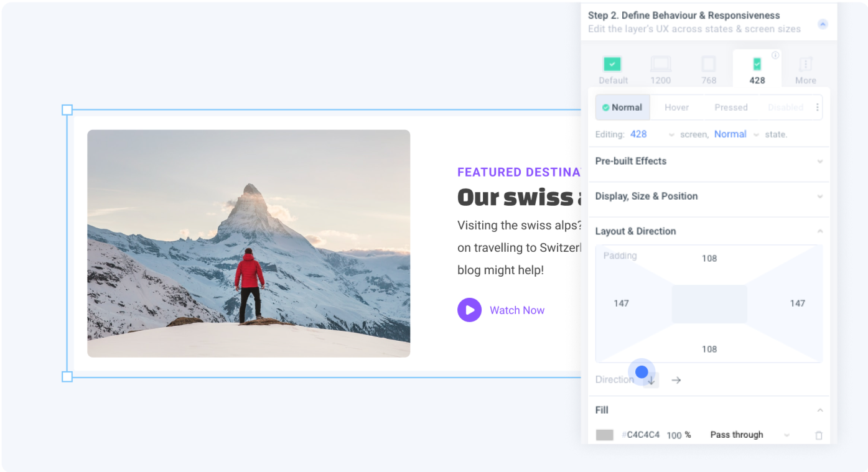This screenshot has width=868, height=472.
Task: Click the Watch Now link
Action: click(x=516, y=310)
